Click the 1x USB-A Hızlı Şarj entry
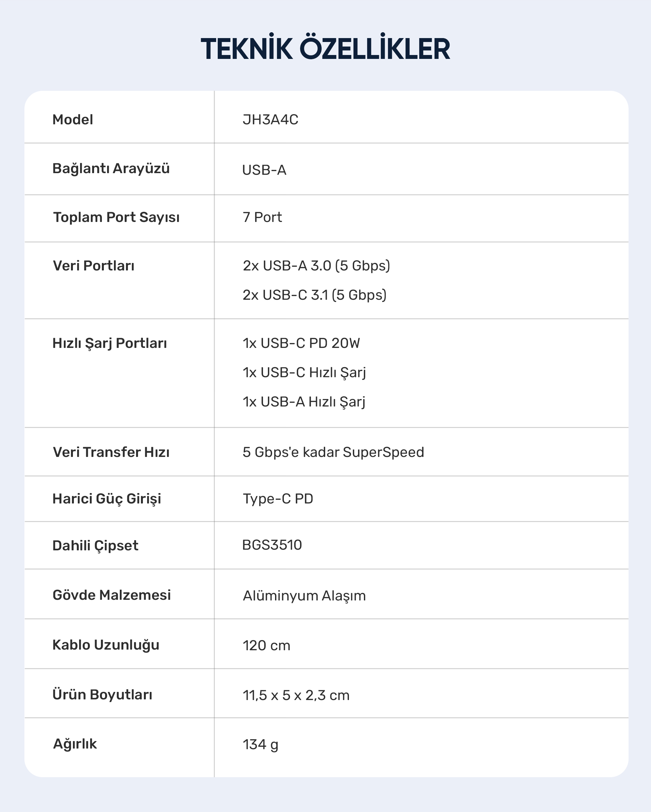651x812 pixels. pos(304,402)
